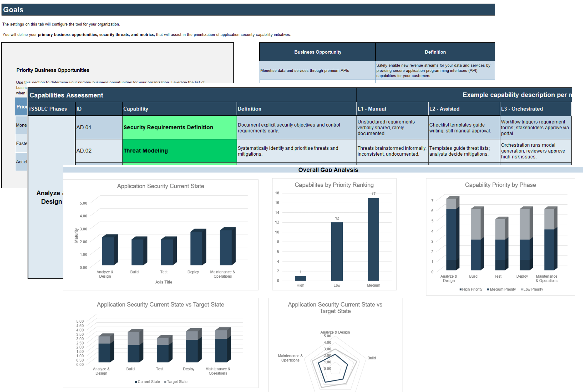Select the High bar in Capabilities by Priority Ranking
This screenshot has height=392, width=583.
(300, 278)
